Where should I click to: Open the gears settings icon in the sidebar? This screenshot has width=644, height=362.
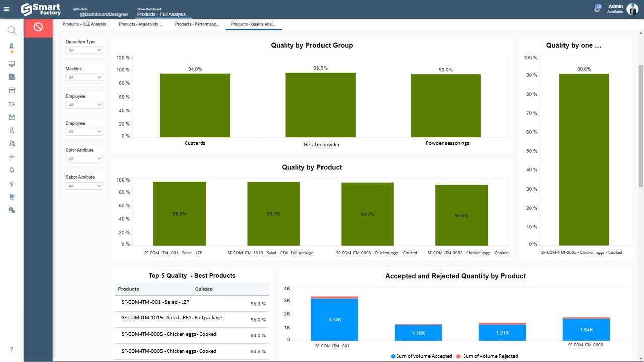(12, 210)
